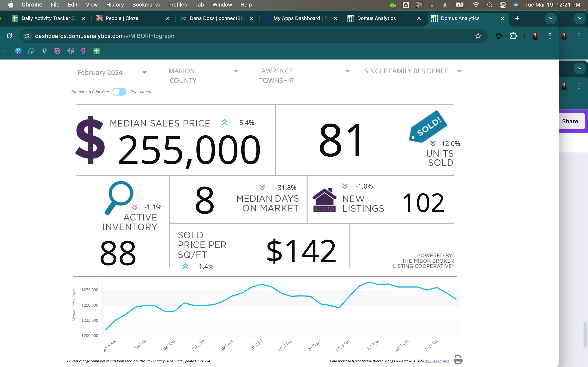Click the Google Maps bookmark icon
The width and height of the screenshot is (588, 367).
44,51
